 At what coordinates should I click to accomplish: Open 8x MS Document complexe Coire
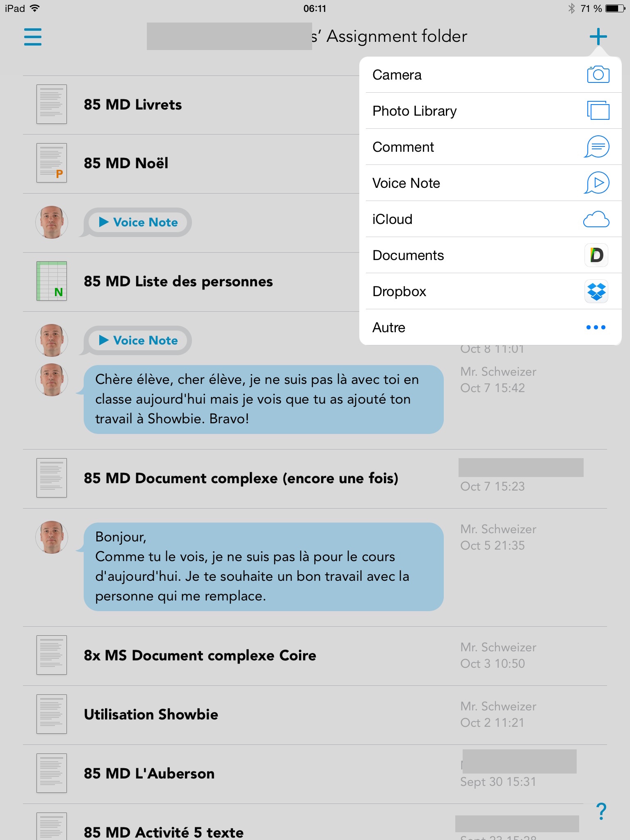[200, 655]
